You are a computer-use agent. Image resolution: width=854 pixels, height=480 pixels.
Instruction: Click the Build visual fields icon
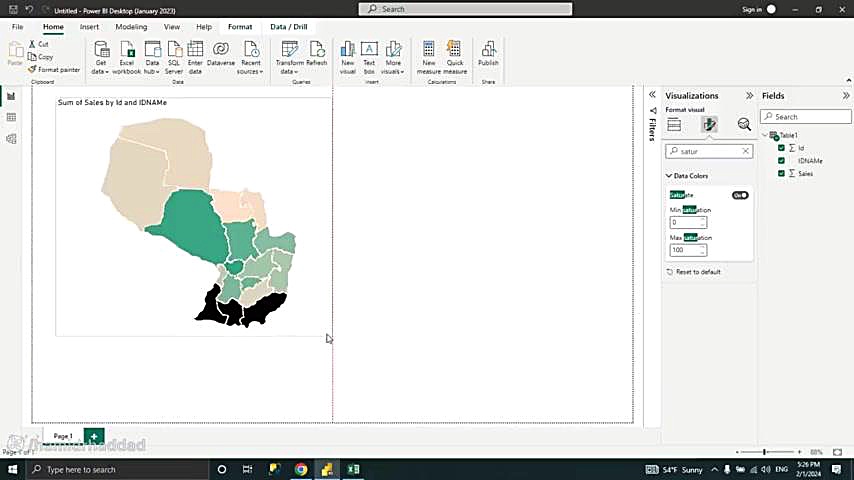pyautogui.click(x=674, y=125)
